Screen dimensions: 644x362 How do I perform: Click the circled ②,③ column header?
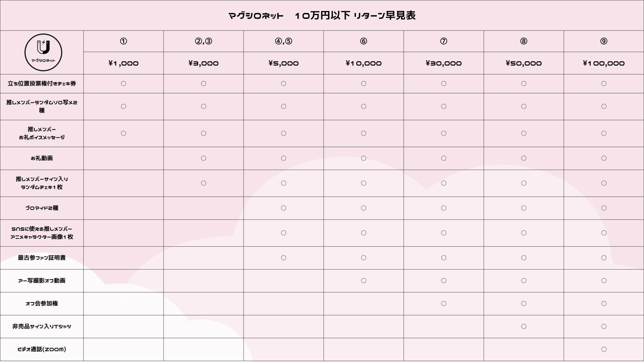pyautogui.click(x=203, y=41)
